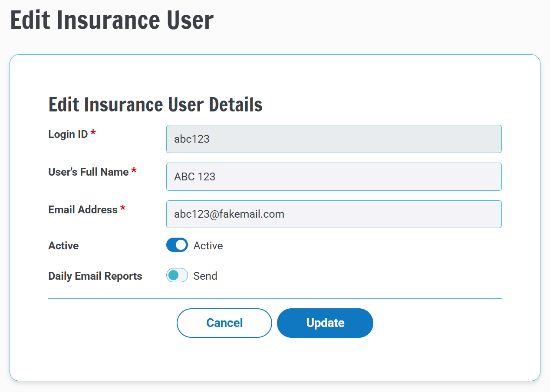
Task: Select the email address text abc123@fakemail.com
Action: click(228, 214)
